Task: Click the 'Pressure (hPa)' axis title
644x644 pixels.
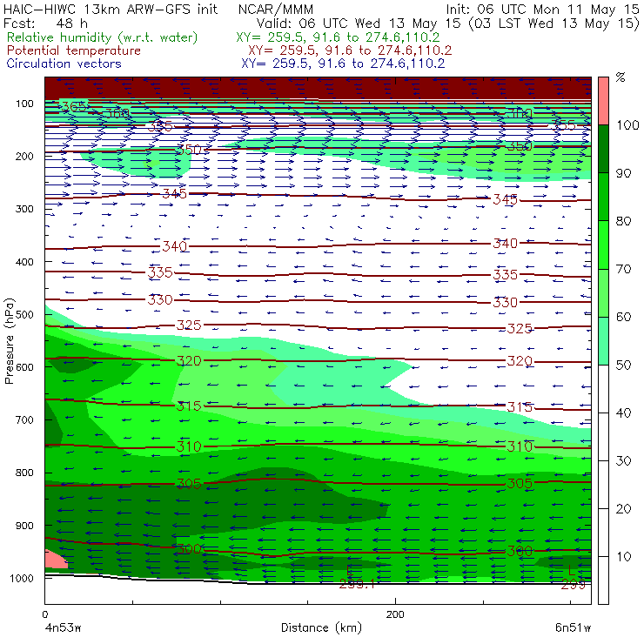Action: pos(9,341)
